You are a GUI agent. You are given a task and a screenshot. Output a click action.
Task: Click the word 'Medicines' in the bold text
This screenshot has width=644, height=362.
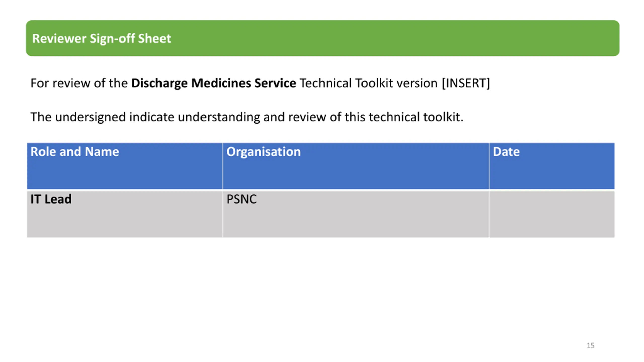click(x=221, y=83)
